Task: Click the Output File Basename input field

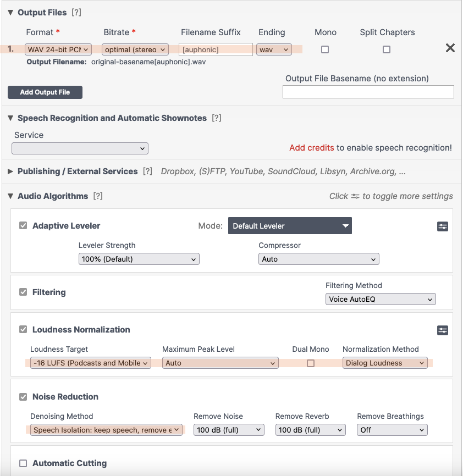Action: (368, 92)
